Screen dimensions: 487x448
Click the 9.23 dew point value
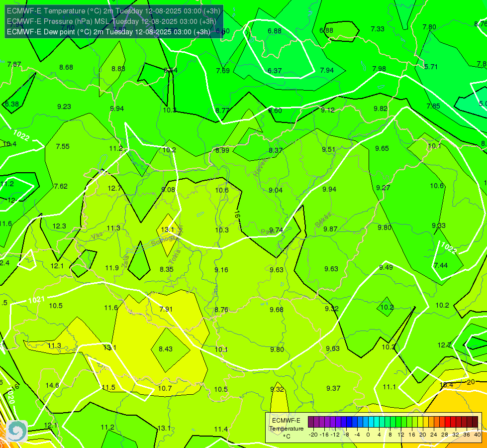(64, 107)
